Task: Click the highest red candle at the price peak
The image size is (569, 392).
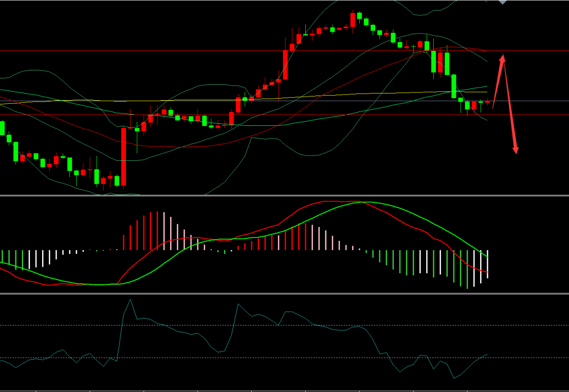Action: point(353,20)
